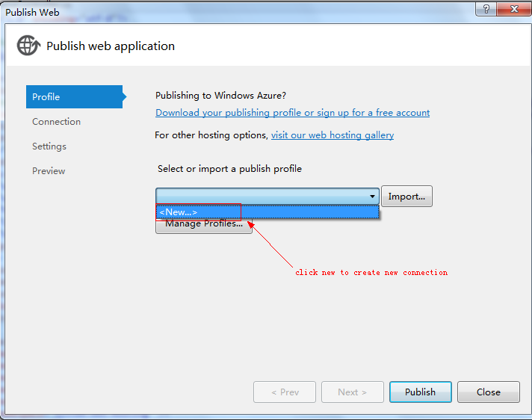Click the 'Publish web application' heading text
Image resolution: width=532 pixels, height=420 pixels.
click(x=111, y=46)
